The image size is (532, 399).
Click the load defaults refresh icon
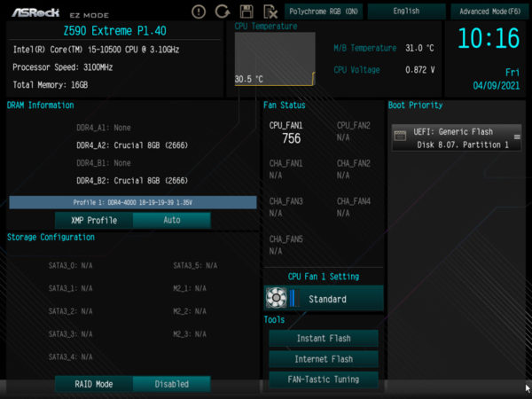(223, 12)
